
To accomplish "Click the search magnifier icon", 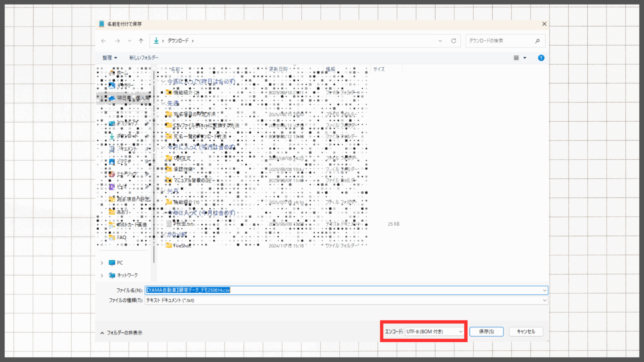I will (537, 41).
